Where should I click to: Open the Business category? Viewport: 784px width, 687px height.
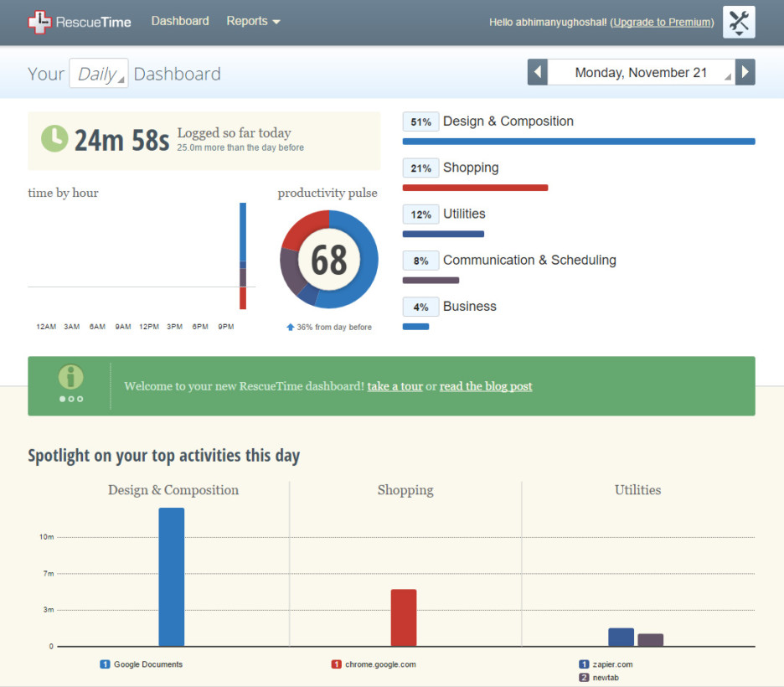(470, 306)
